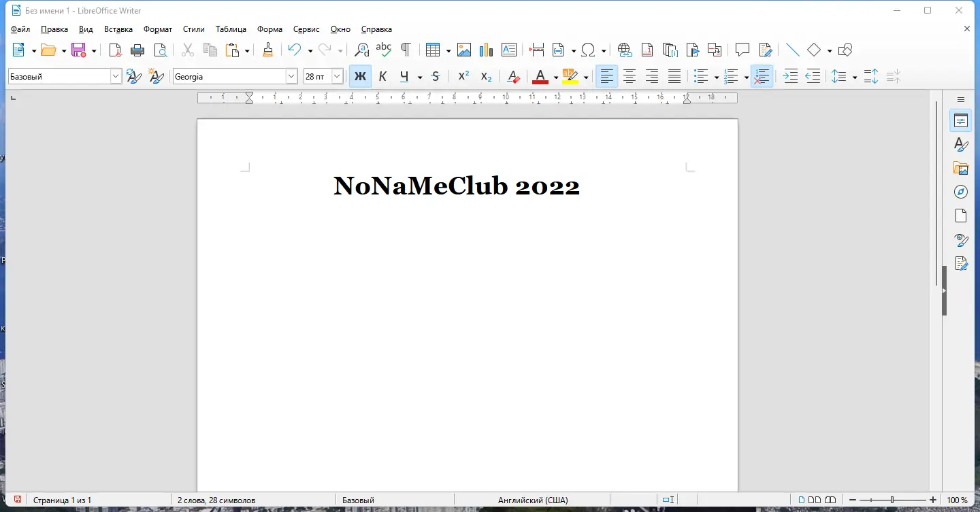The height and width of the screenshot is (512, 980).
Task: Insert a table using the table grid icon
Action: tap(433, 50)
